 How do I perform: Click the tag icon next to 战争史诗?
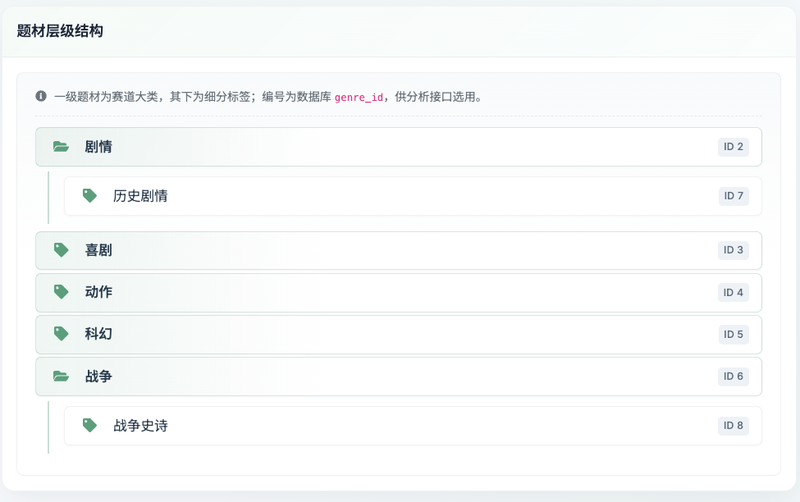(x=90, y=425)
